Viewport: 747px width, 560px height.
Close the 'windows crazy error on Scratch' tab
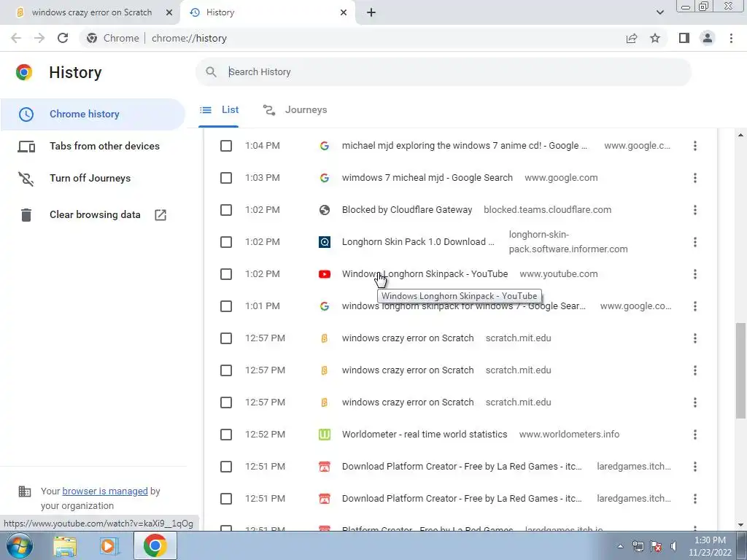[x=169, y=13]
